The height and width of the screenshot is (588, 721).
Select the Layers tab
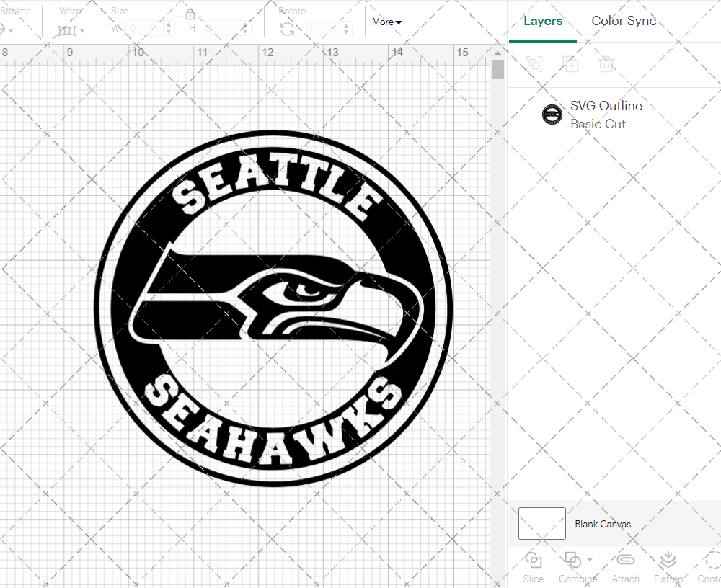click(x=543, y=21)
